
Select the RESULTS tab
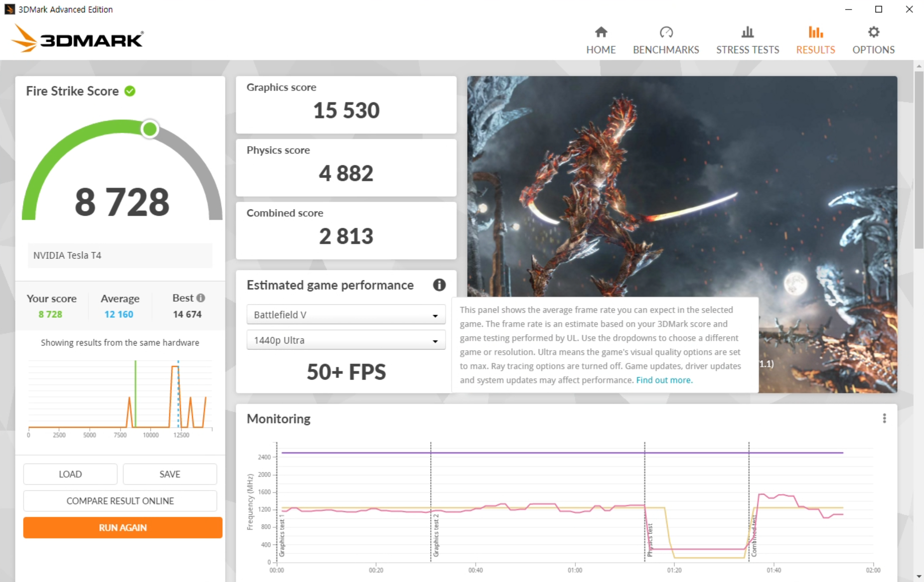[x=816, y=40]
